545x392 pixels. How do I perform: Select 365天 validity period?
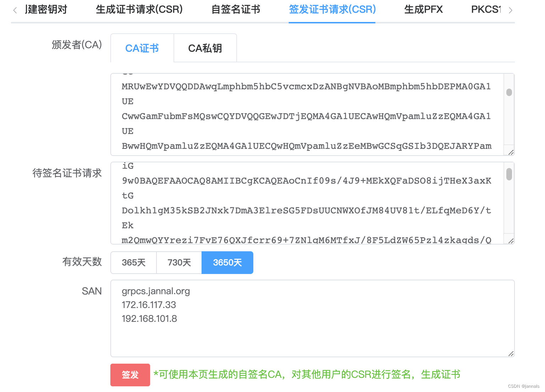(x=133, y=262)
